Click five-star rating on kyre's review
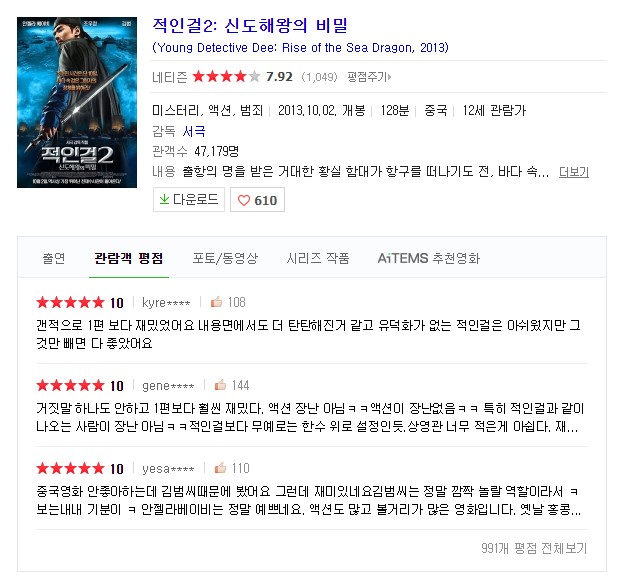 tap(70, 302)
